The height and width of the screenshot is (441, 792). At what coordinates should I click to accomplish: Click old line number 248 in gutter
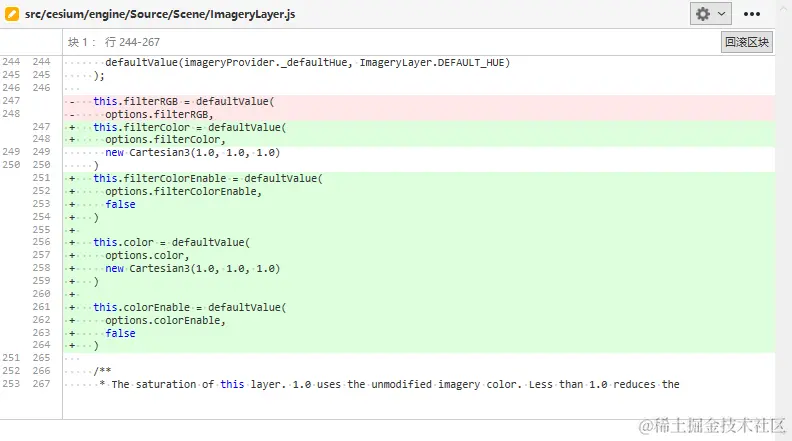tap(11, 114)
